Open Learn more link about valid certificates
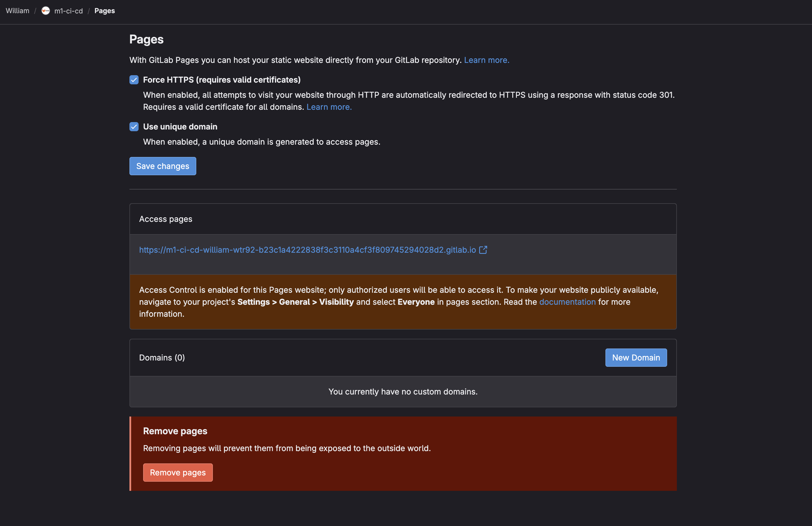 (x=329, y=107)
